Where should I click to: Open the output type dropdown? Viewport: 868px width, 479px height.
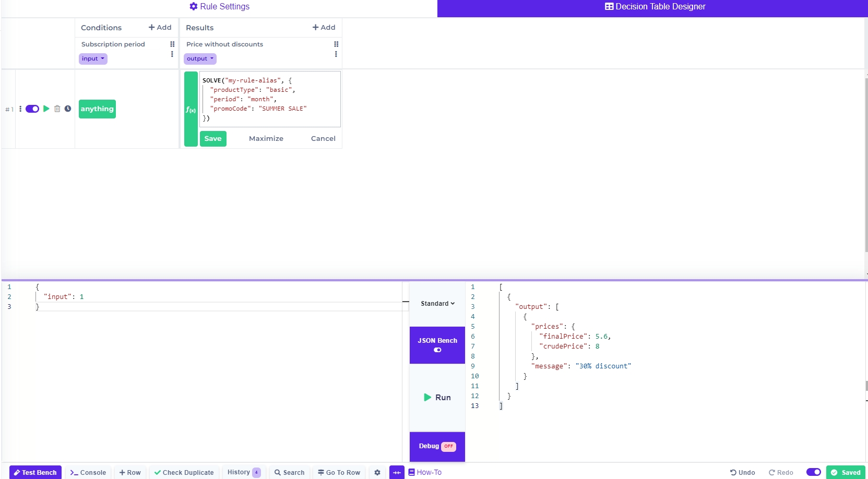pos(200,58)
